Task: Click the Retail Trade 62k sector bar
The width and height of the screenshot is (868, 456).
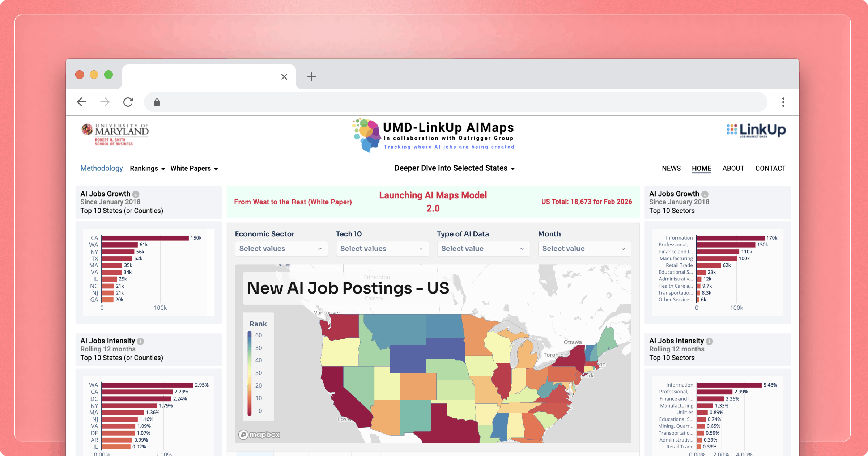Action: pos(709,265)
